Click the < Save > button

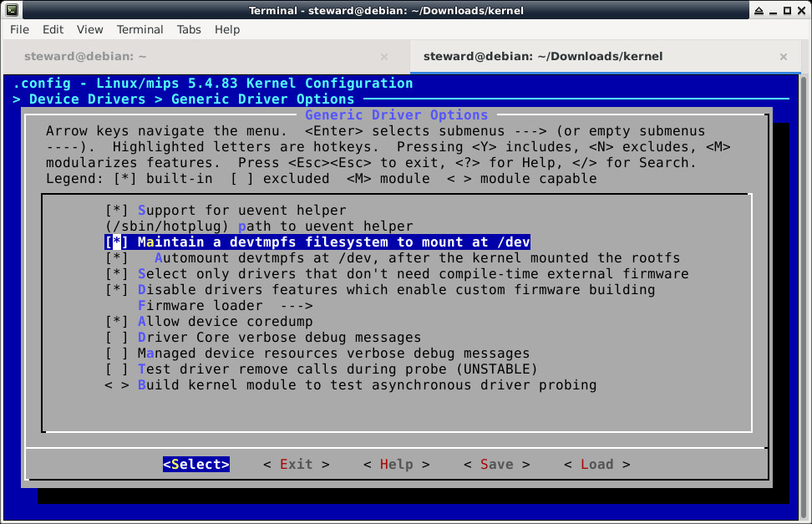(496, 465)
